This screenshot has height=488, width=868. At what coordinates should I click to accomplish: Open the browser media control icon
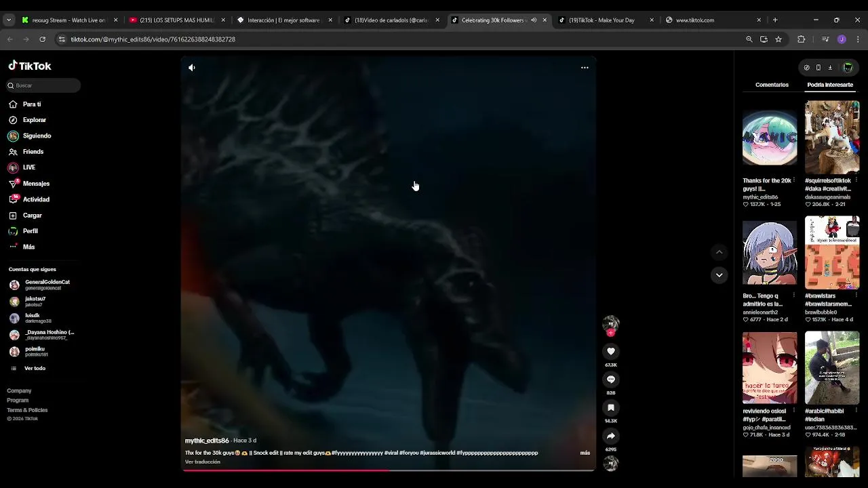click(825, 39)
